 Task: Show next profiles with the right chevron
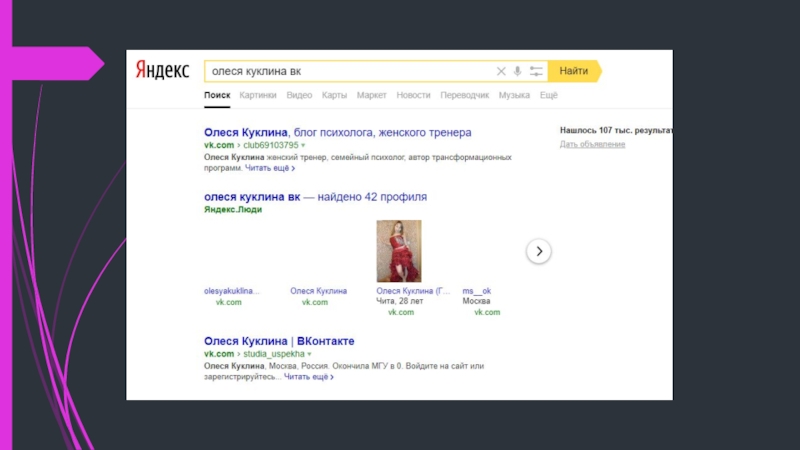[539, 251]
